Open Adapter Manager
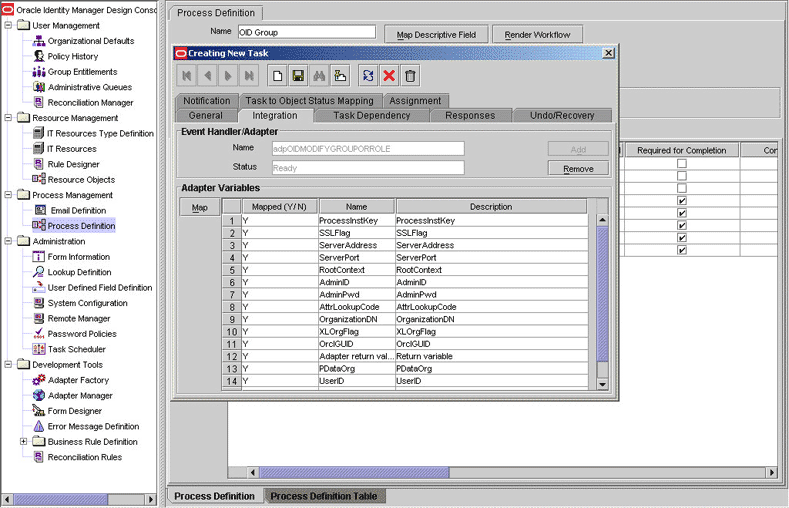 click(80, 396)
